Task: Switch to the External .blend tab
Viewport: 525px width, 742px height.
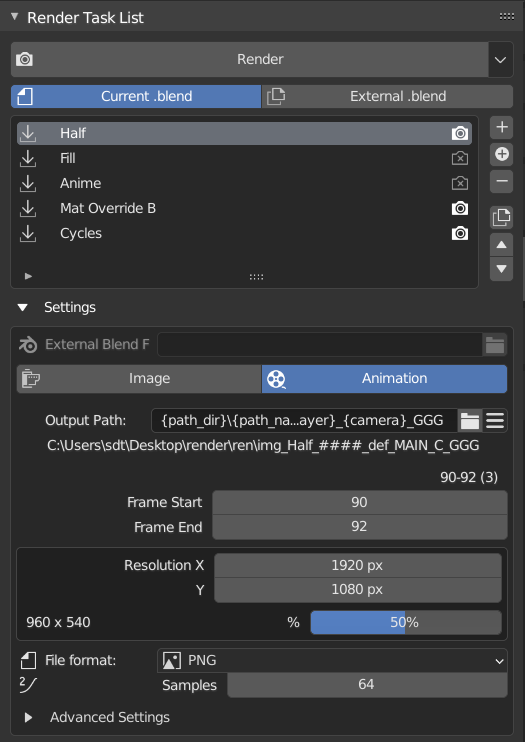Action: (387, 97)
